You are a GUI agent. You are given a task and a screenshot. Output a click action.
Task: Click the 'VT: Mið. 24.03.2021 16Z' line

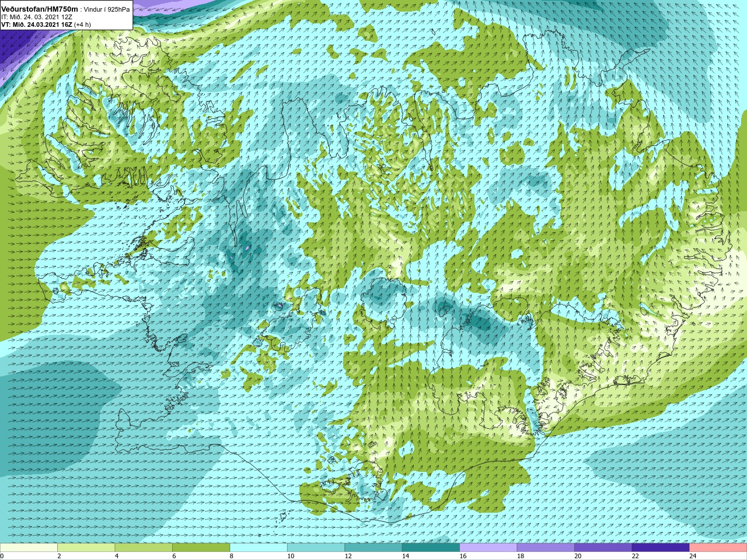click(x=37, y=25)
